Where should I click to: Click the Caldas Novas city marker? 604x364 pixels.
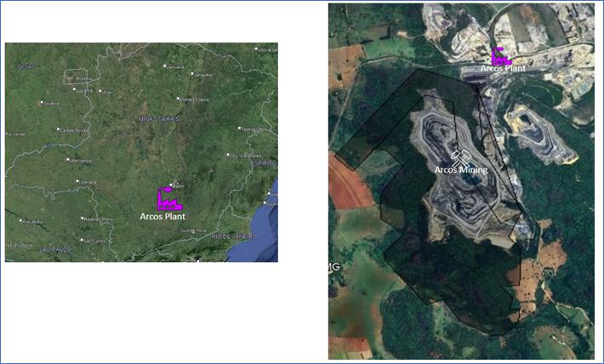pyautogui.click(x=59, y=129)
